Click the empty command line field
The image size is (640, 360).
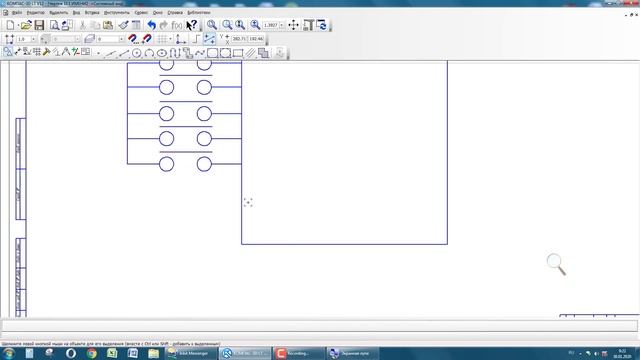point(320,326)
